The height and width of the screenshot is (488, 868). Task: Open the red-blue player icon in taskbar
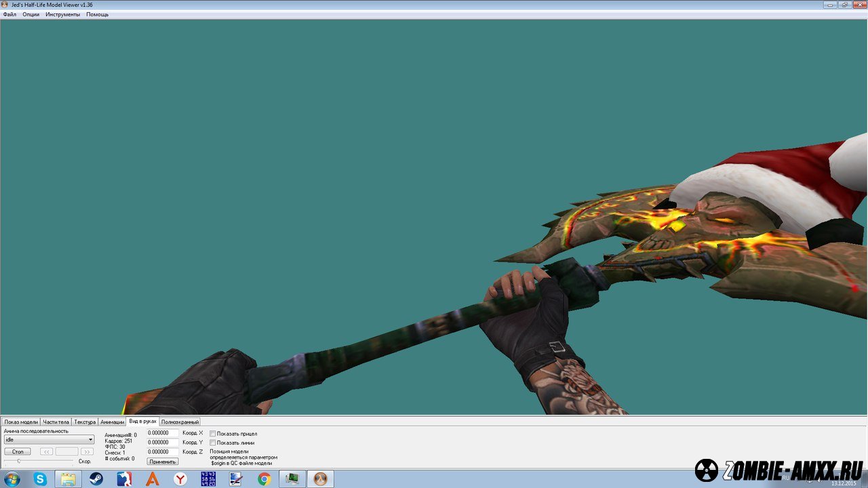[x=124, y=479]
